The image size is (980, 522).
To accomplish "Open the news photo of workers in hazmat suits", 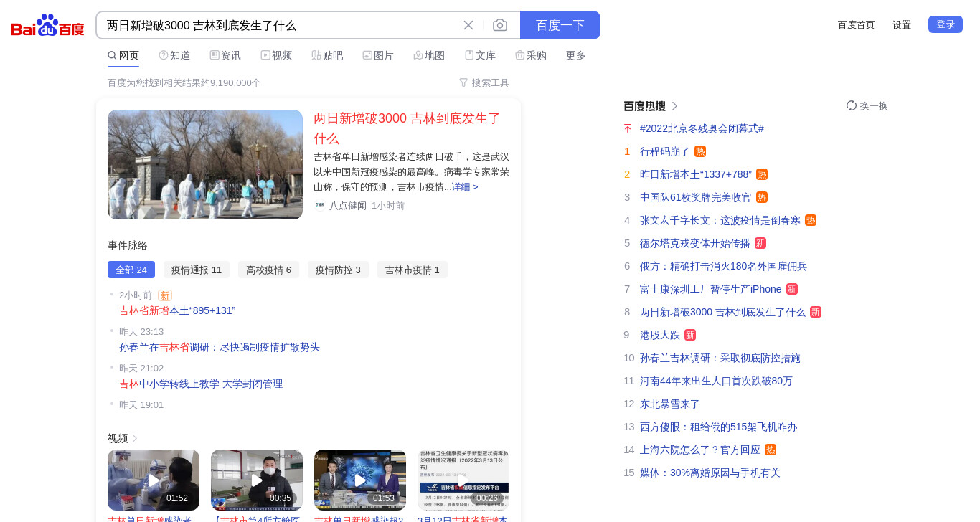I will pos(205,164).
